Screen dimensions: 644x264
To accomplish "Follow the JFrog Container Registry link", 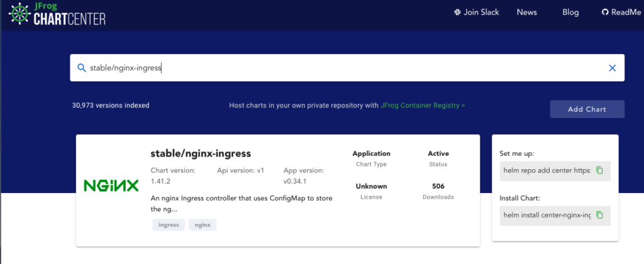I will click(423, 106).
